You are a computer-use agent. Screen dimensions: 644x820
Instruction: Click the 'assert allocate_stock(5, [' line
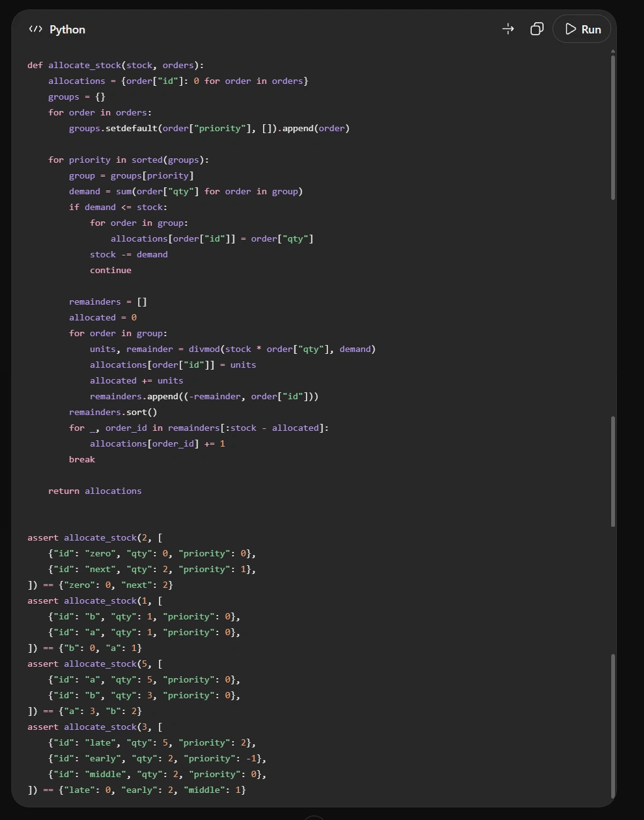(x=95, y=664)
